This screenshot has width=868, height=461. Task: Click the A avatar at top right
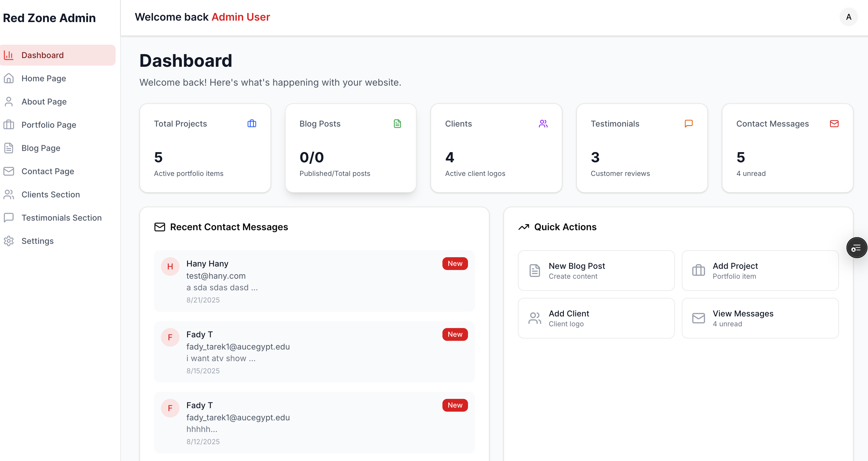click(849, 17)
